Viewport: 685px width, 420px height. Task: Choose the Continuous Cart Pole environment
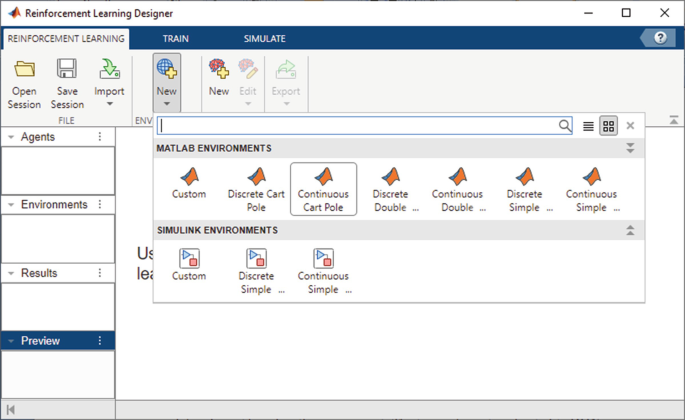323,187
